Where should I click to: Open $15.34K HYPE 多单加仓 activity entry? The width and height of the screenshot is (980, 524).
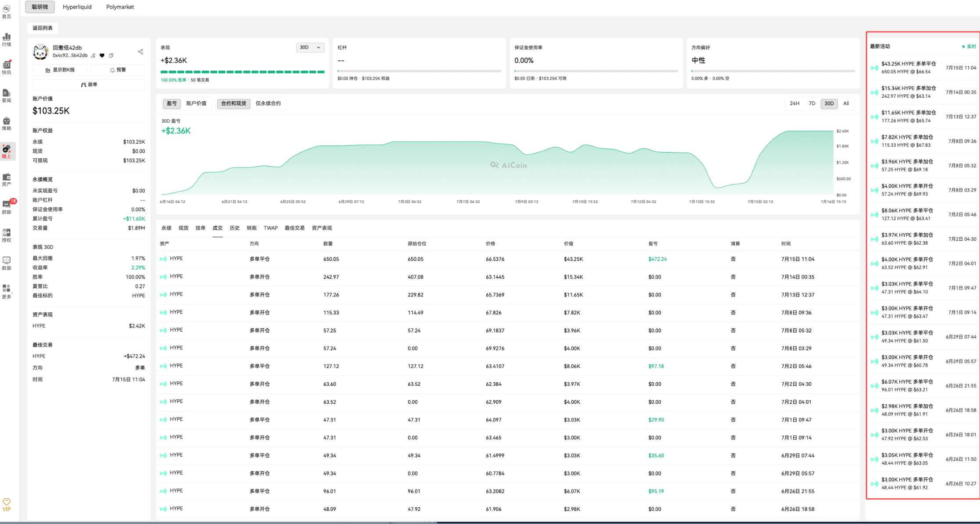(x=923, y=92)
